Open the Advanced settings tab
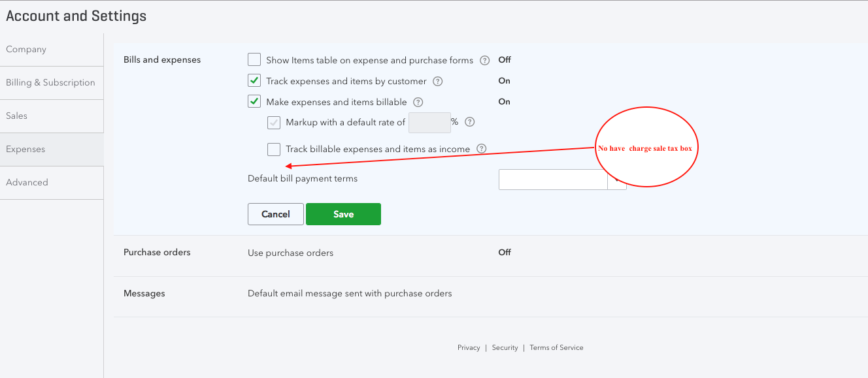Viewport: 868px width, 378px height. [x=27, y=182]
